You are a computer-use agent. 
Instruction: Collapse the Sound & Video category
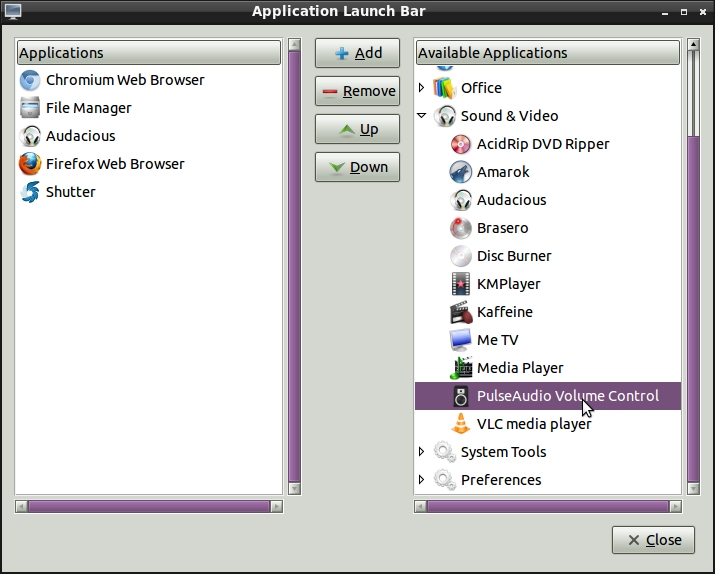point(422,116)
